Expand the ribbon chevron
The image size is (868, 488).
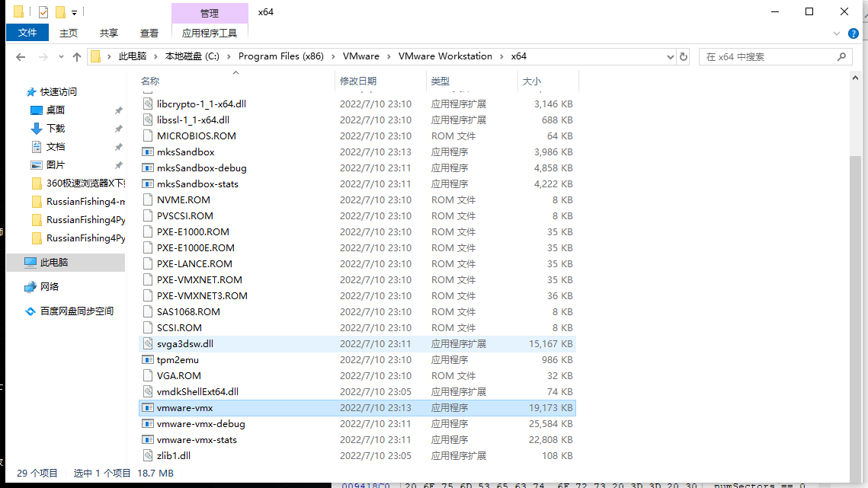click(x=837, y=33)
